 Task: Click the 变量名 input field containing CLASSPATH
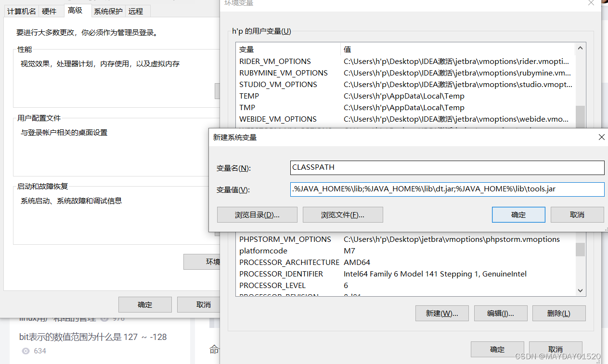coord(447,167)
